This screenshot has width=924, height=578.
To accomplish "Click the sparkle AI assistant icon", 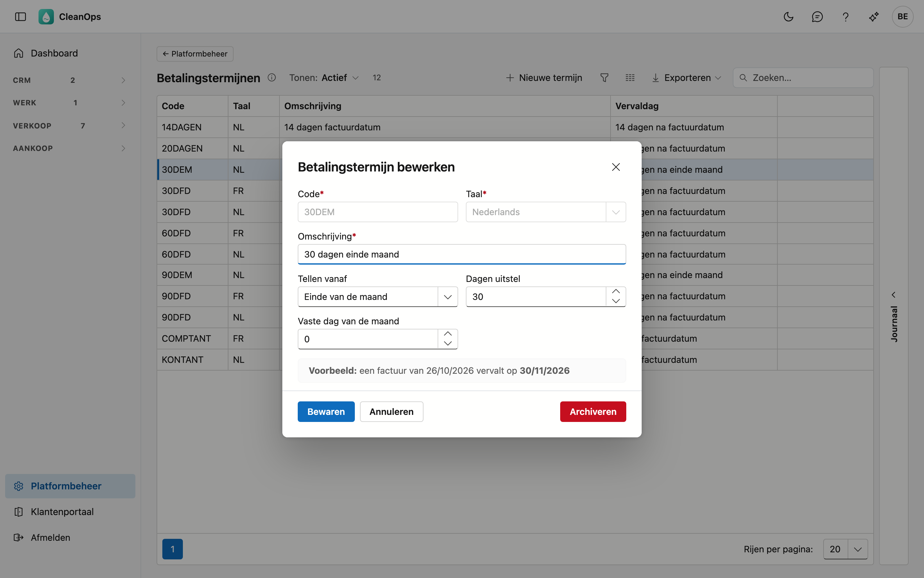I will 874,16.
